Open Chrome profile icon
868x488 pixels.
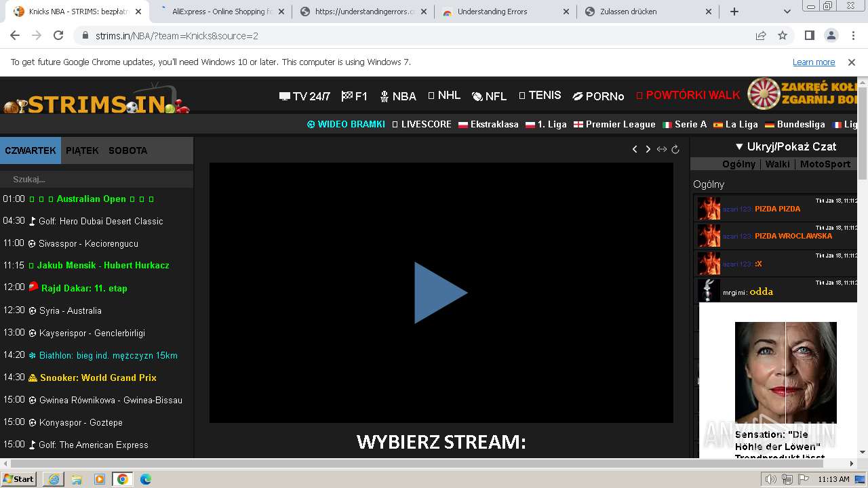[831, 36]
